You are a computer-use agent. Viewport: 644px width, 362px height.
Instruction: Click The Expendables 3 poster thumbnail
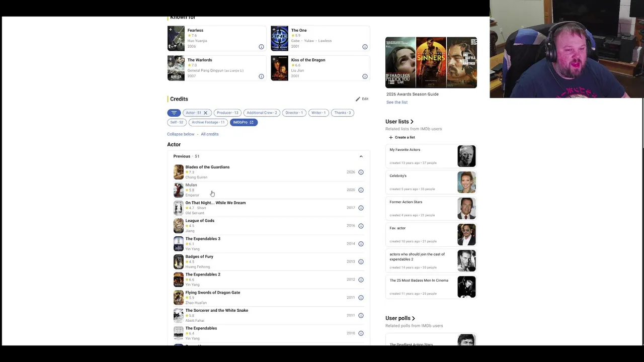[x=179, y=244]
